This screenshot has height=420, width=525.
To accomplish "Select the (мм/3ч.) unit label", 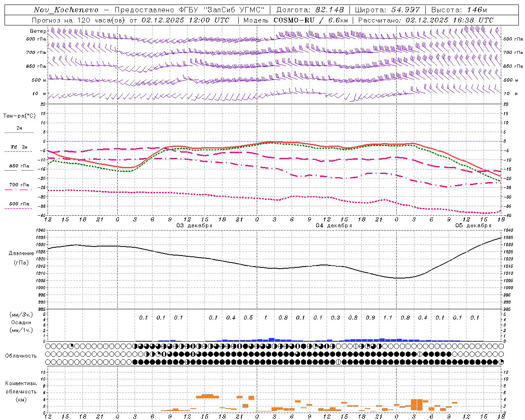I will coord(21,315).
